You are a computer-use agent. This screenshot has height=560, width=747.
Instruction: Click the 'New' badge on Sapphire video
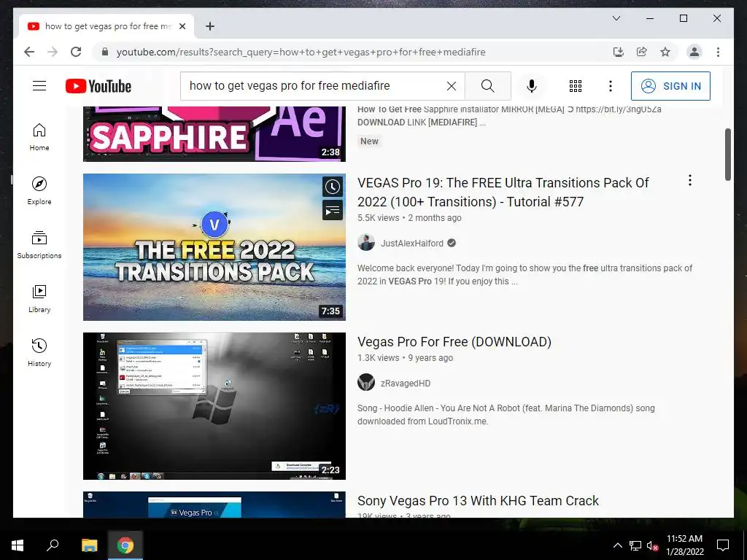[369, 141]
